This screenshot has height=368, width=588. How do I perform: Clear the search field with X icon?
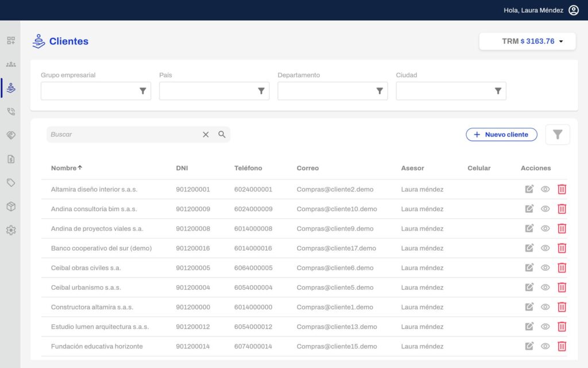click(206, 135)
